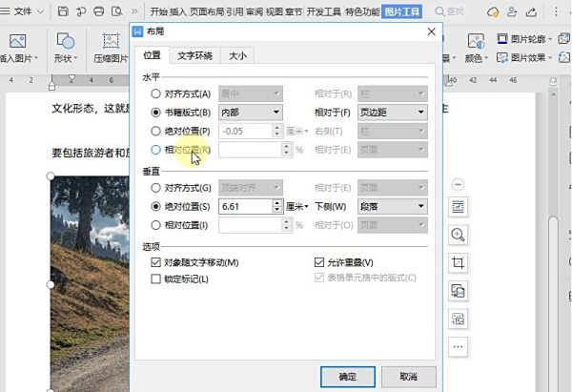Screen dimensions: 572x392
Task: Confirm with the 确定 button
Action: point(348,377)
